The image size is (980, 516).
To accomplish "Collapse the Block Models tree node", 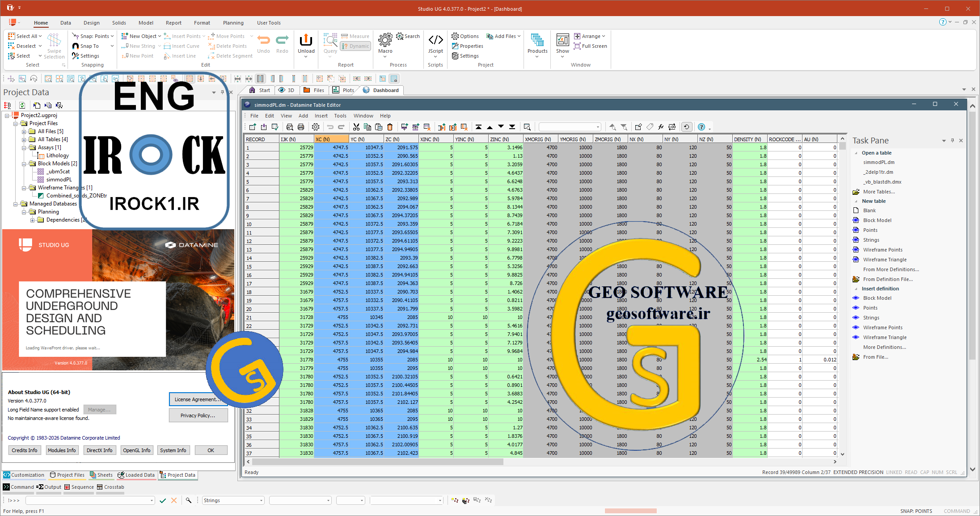I will pos(24,164).
